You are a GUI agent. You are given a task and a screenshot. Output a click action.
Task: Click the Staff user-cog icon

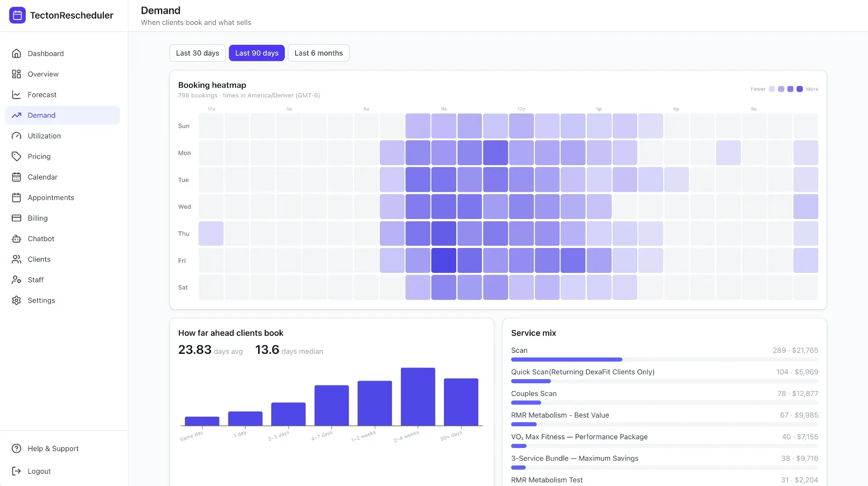coord(17,280)
